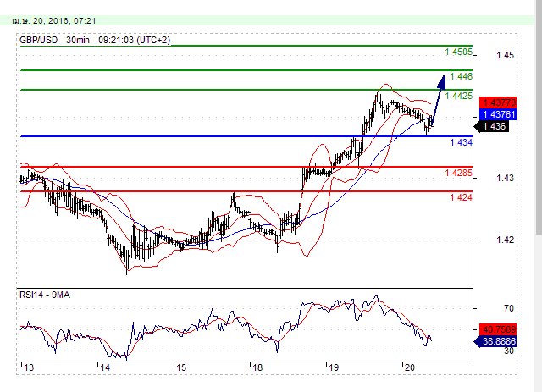Click date label 15 on time axis
The height and width of the screenshot is (392, 542).
click(x=181, y=367)
